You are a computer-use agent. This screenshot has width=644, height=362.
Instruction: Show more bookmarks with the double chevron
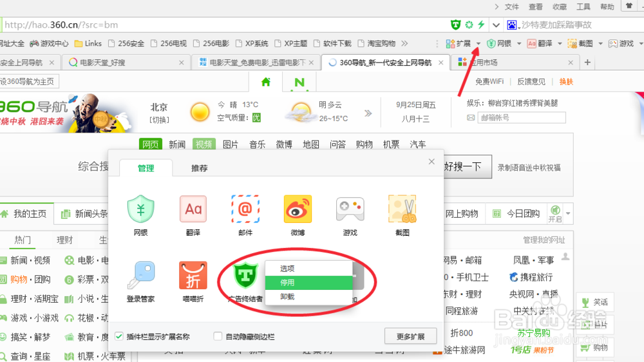click(405, 44)
